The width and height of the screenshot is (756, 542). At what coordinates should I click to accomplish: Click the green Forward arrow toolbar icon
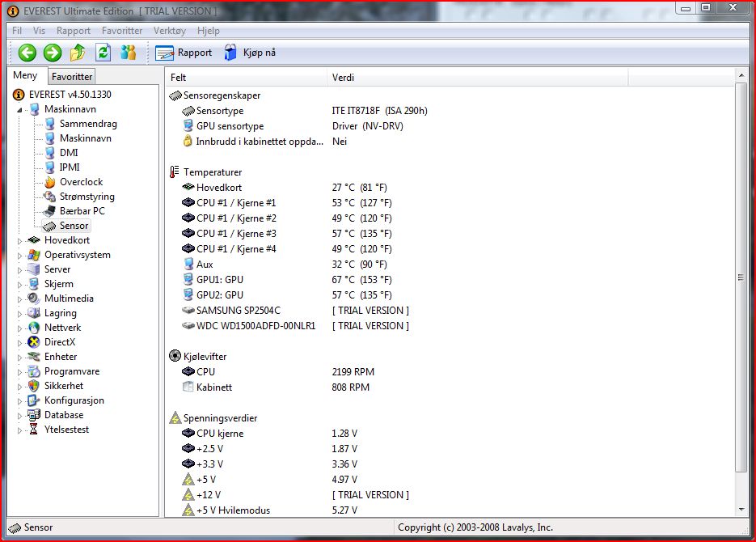pyautogui.click(x=53, y=53)
